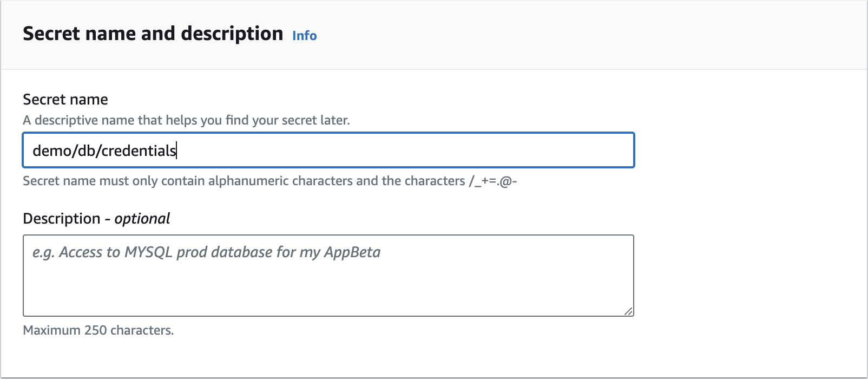Click the 'Secret name' field label
Screen dimensions: 868x379
[65, 100]
